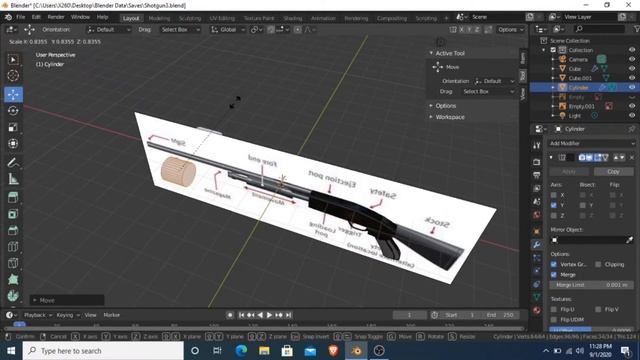Screen dimensions: 640x360
Task: Remove the modifier with its X icon
Action: [x=632, y=158]
